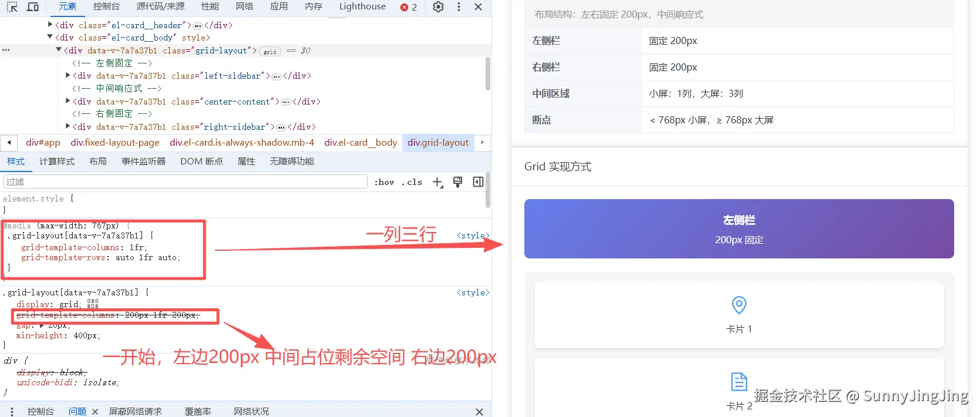Click the document icon in 卡片 2
This screenshot has width=980, height=417.
[739, 382]
